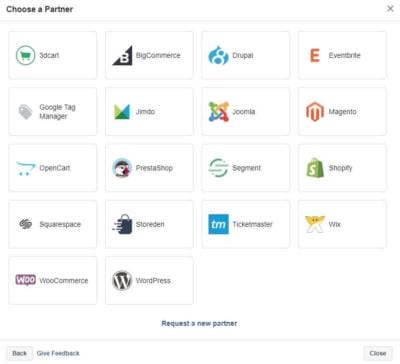Pick the Shopify label text
This screenshot has height=364, width=400.
(x=340, y=168)
